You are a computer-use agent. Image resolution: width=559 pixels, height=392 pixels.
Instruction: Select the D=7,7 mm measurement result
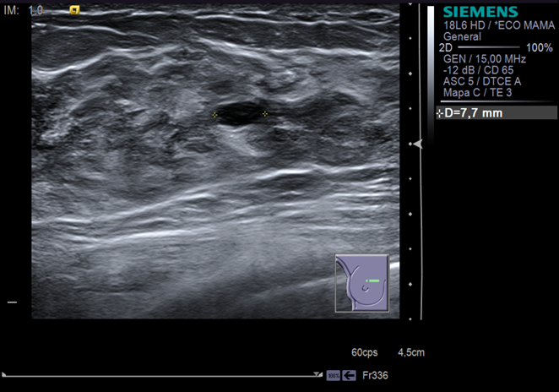pos(497,113)
